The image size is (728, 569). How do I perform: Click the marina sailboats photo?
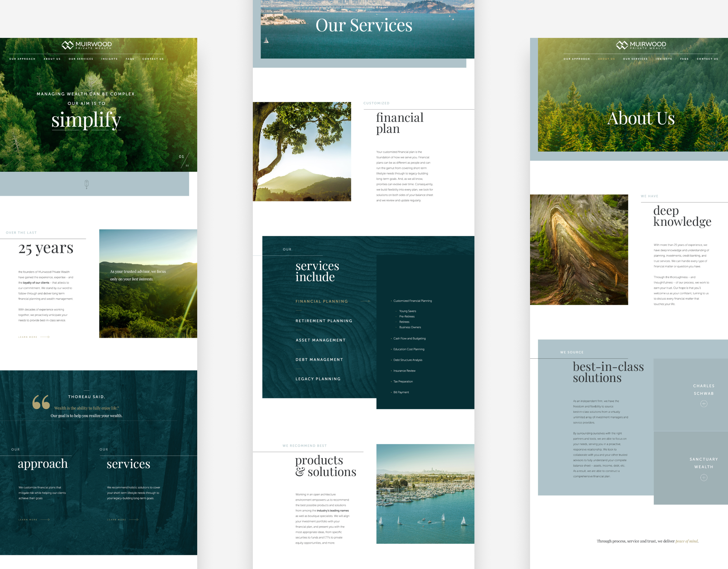(x=425, y=494)
